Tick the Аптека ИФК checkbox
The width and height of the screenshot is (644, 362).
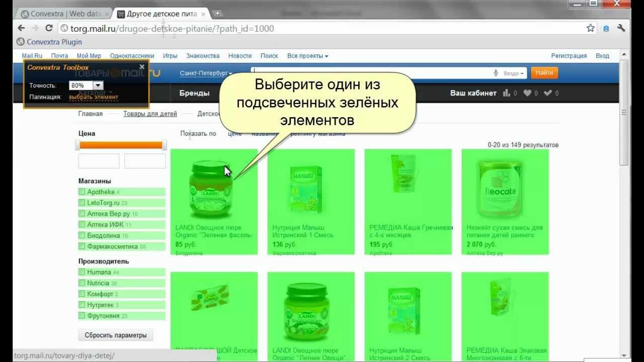(x=82, y=225)
